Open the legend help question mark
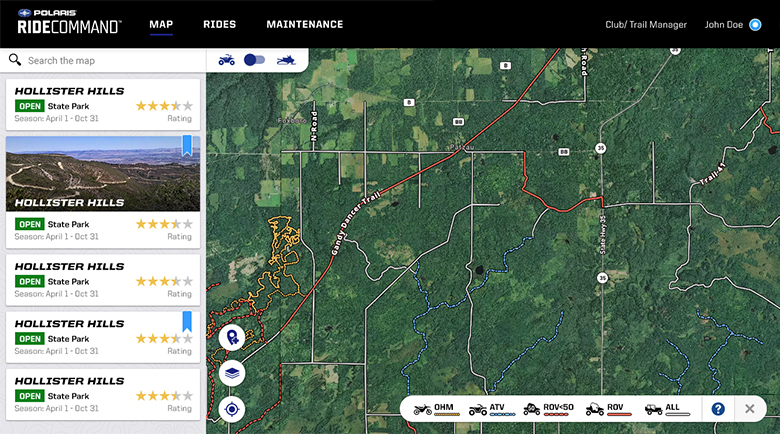The image size is (780, 434). [x=718, y=409]
